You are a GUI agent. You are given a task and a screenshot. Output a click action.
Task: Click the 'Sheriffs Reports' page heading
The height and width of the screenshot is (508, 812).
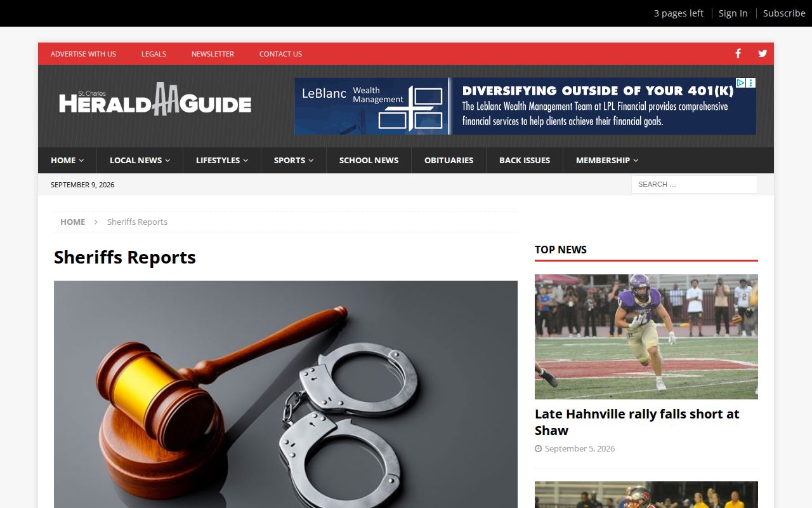click(x=125, y=257)
